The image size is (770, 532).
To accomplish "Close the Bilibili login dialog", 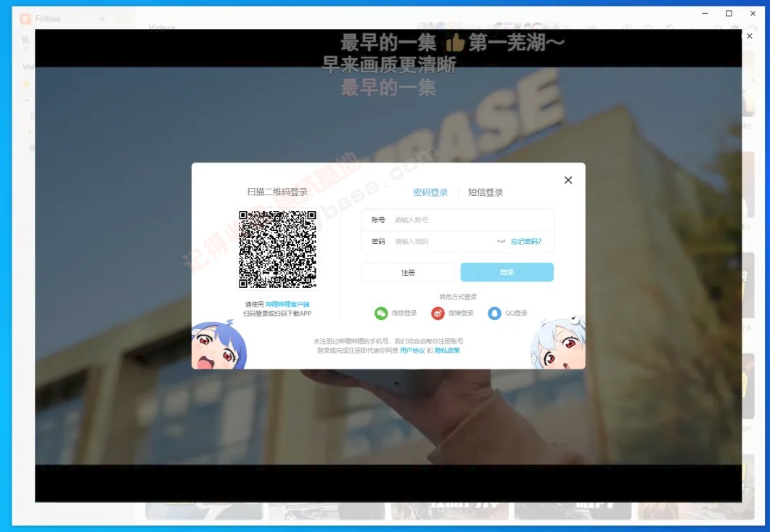I will pyautogui.click(x=568, y=180).
